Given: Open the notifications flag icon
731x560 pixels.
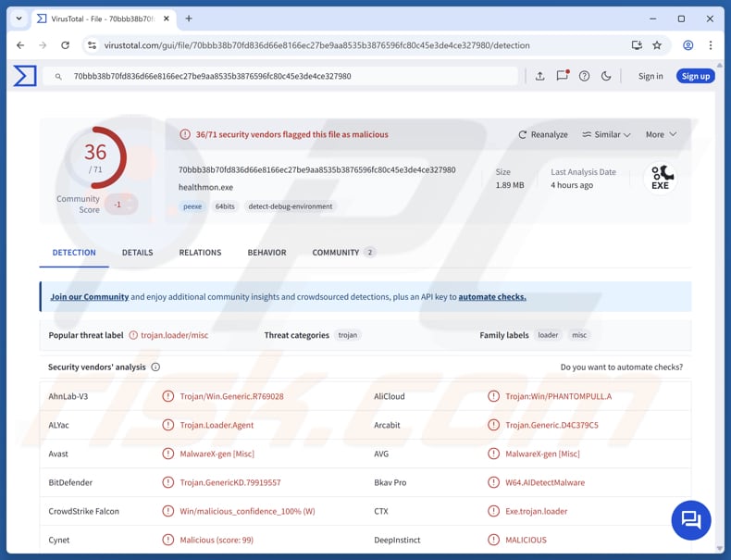Looking at the screenshot, I should point(562,76).
